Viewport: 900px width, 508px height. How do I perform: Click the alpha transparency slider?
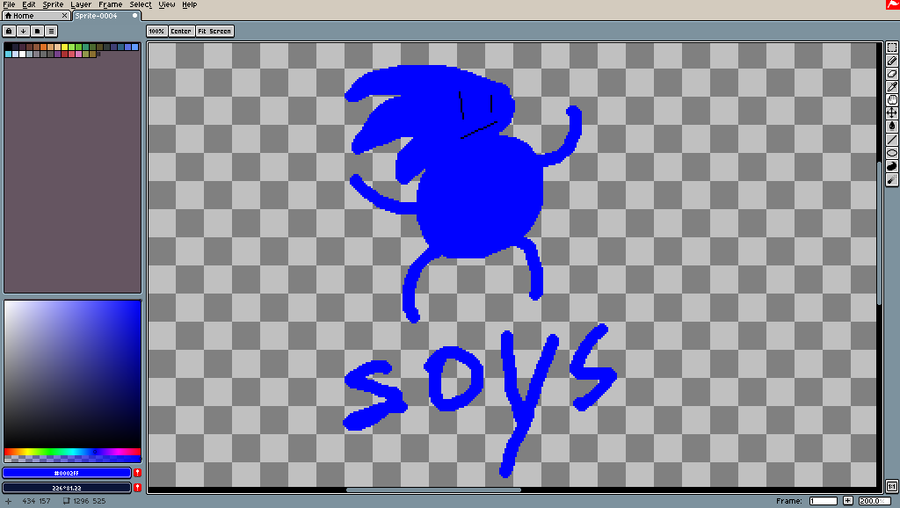72,459
